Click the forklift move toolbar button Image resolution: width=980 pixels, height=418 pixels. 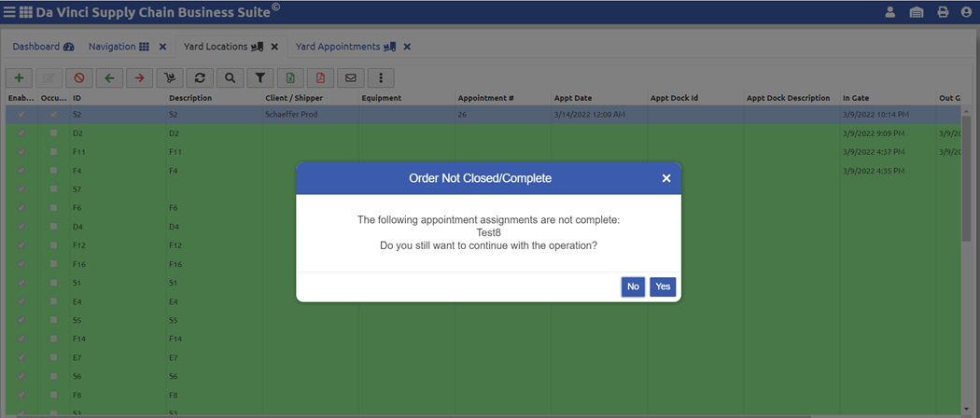pos(169,78)
